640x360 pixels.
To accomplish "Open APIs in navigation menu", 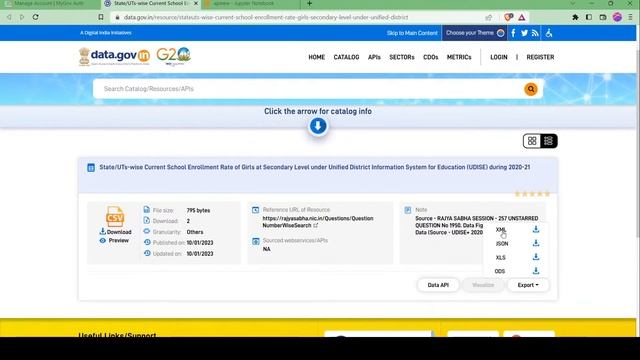I will coord(374,57).
